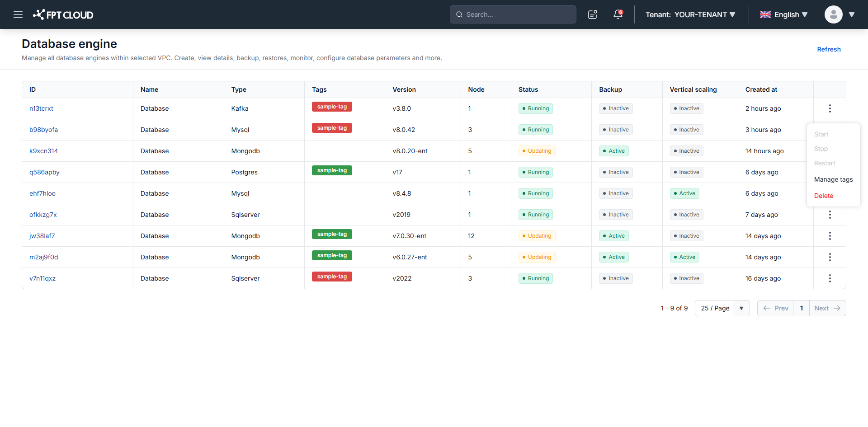Select page 1 in pagination

click(802, 308)
